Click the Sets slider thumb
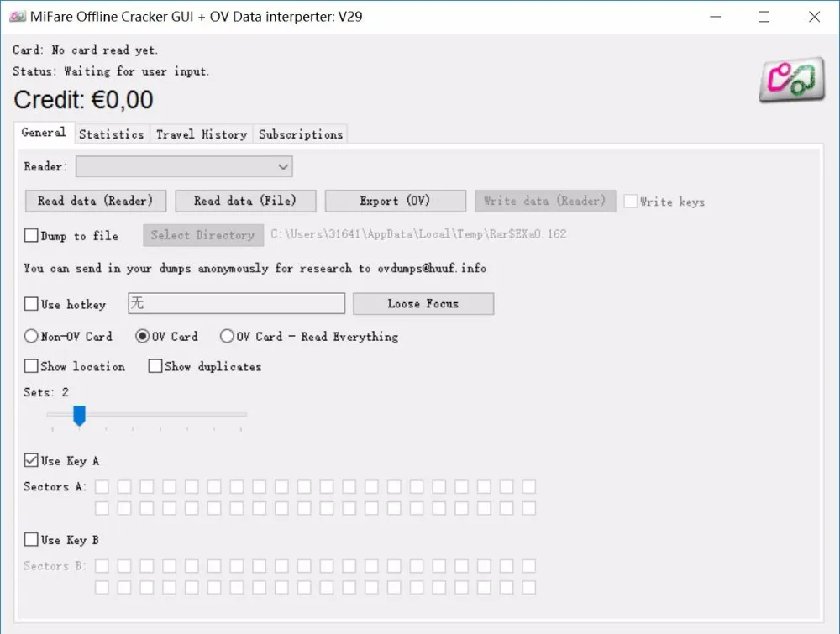This screenshot has width=840, height=634. point(79,416)
